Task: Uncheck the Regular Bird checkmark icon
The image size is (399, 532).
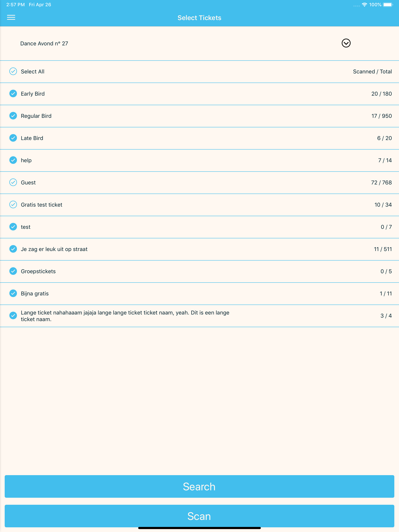Action: [13, 116]
